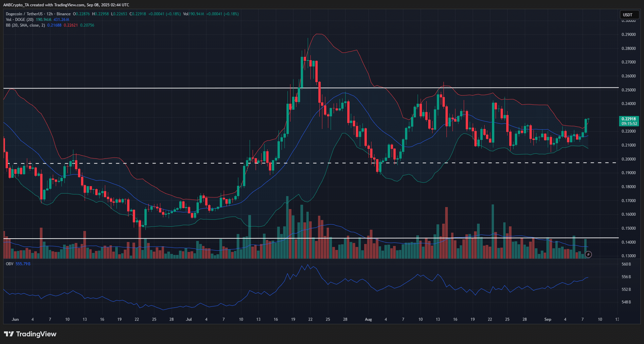
Task: Select the BB (20, SMA, close, 2) legend
Action: [25, 25]
